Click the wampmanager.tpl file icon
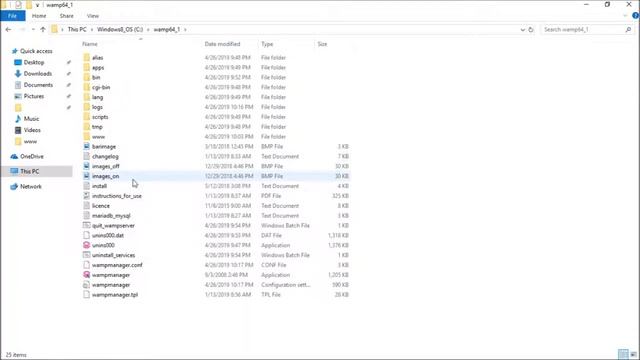The height and width of the screenshot is (360, 640). click(87, 295)
